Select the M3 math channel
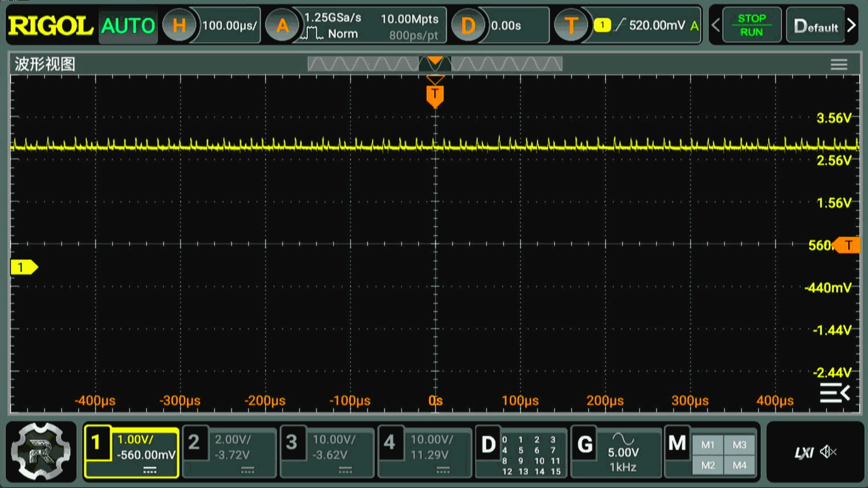 [x=740, y=445]
